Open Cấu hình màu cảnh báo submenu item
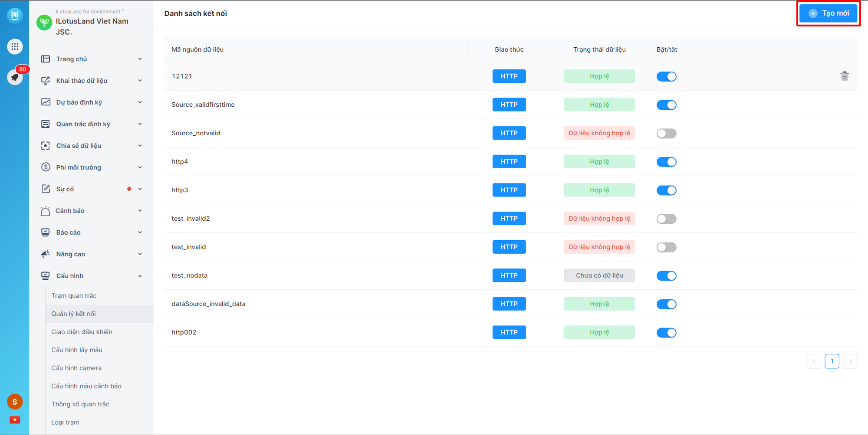 coord(99,386)
